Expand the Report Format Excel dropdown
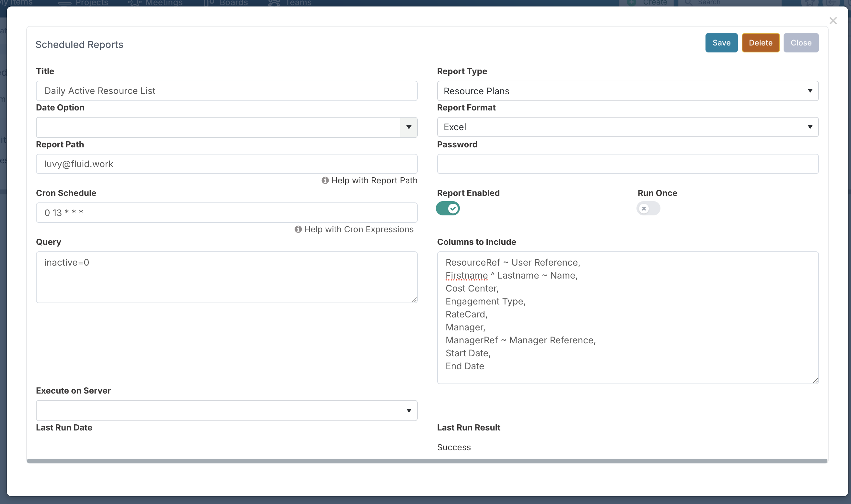Image resolution: width=851 pixels, height=504 pixels. pos(627,127)
